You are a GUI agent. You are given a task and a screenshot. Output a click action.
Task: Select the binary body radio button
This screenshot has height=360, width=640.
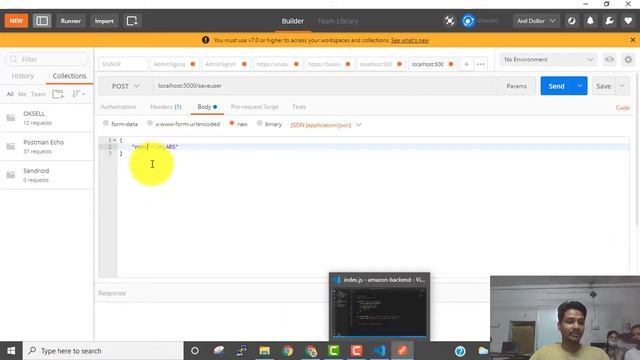click(259, 123)
